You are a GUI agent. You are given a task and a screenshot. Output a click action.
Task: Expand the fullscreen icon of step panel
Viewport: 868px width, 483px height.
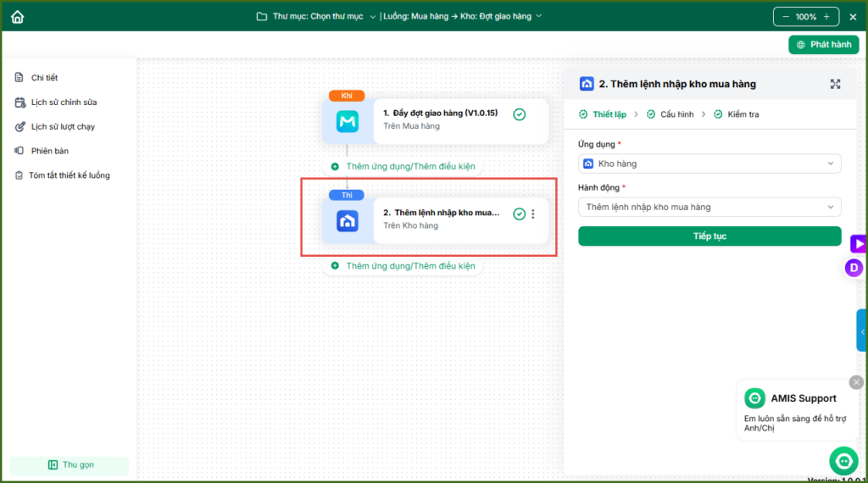coord(835,84)
